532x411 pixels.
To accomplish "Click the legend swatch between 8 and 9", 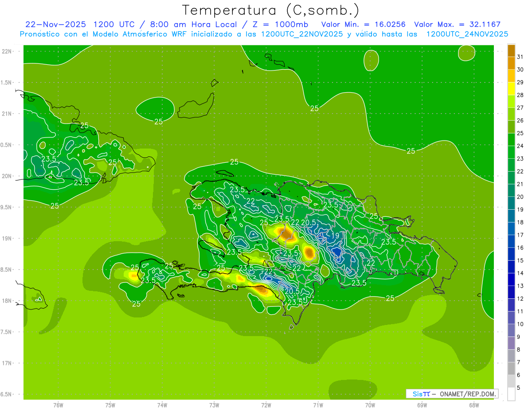I will [511, 344].
